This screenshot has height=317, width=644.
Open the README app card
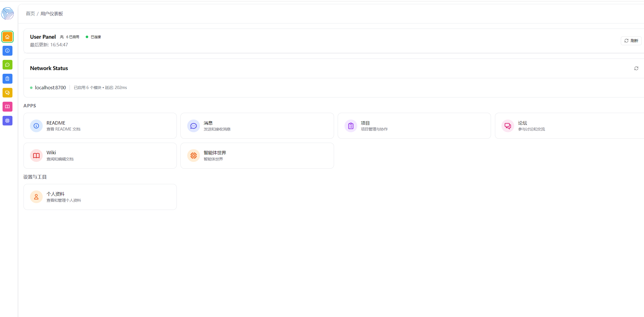click(100, 126)
